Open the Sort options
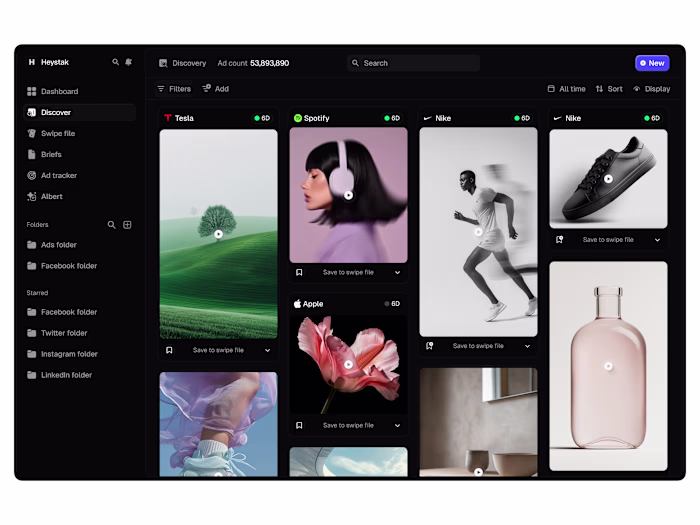The height and width of the screenshot is (525, 700). [x=609, y=89]
